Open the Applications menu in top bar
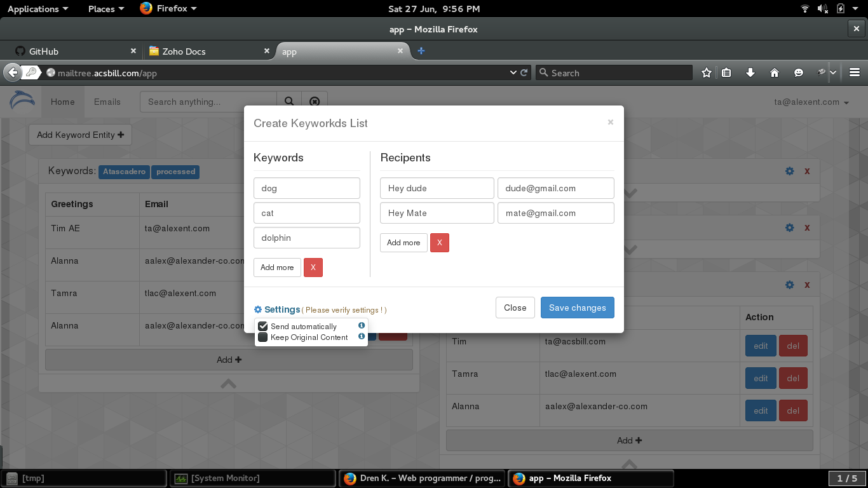Viewport: 868px width, 488px height. pos(37,9)
